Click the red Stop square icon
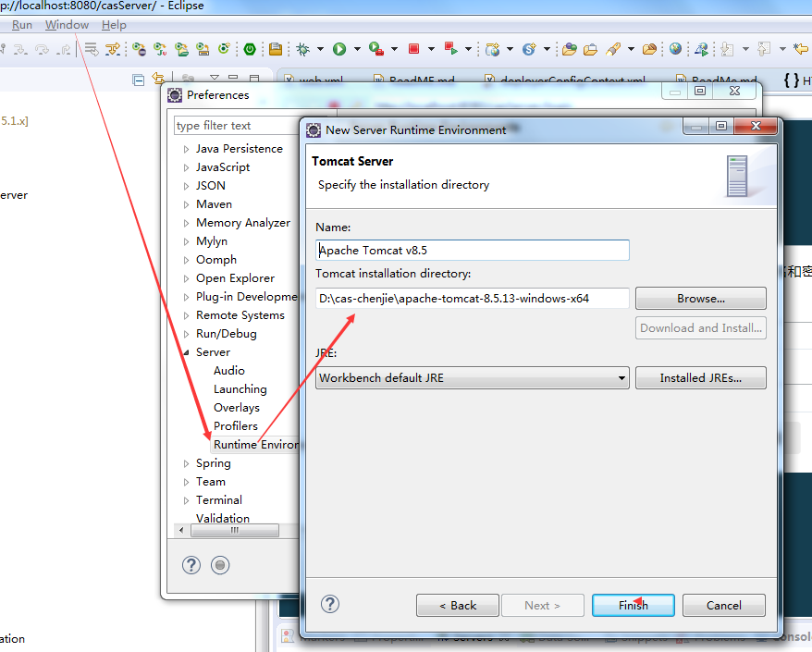 413,49
